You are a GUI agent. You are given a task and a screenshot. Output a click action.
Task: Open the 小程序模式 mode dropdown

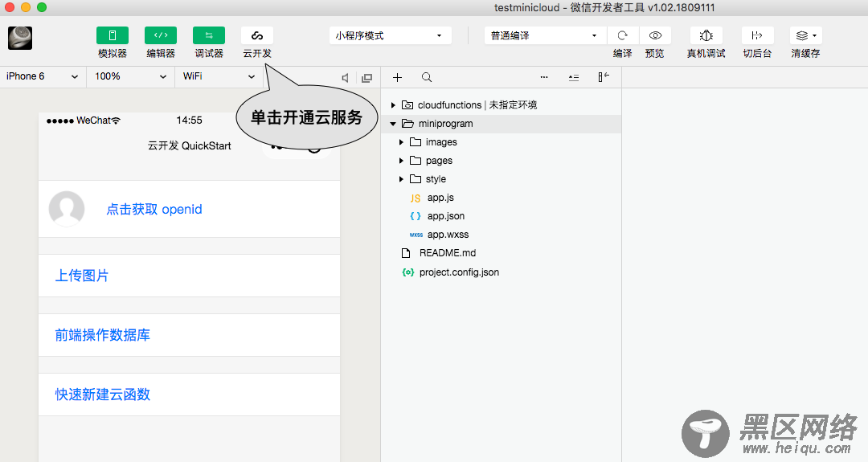(x=390, y=35)
